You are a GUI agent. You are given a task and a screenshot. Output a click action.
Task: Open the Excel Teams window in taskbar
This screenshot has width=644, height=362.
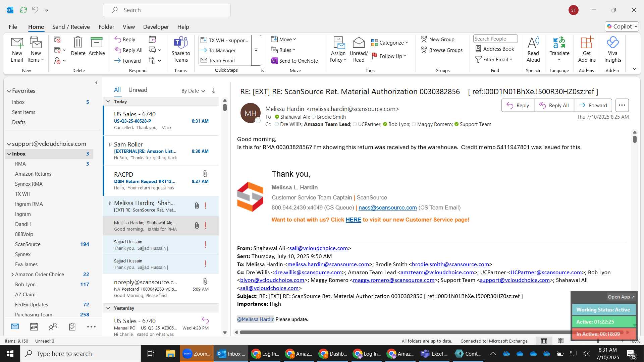click(x=434, y=354)
